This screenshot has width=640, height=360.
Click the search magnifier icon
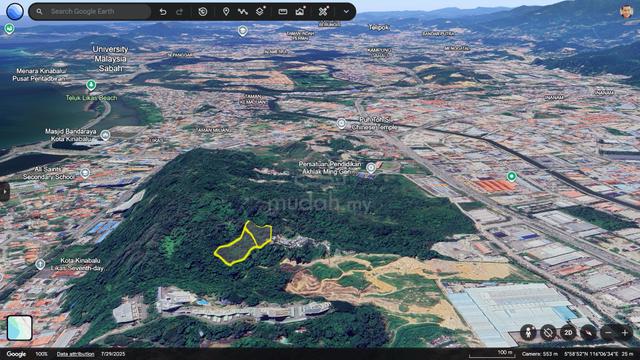[39, 11]
